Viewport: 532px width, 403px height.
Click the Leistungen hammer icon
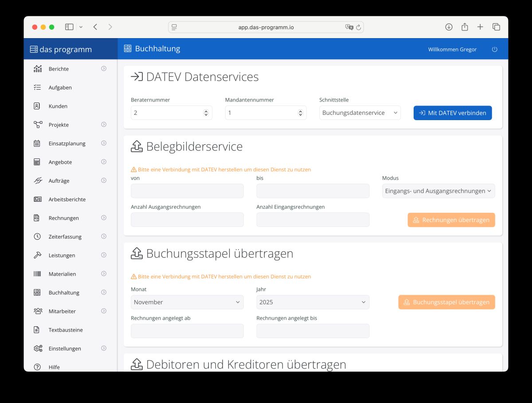tap(38, 255)
